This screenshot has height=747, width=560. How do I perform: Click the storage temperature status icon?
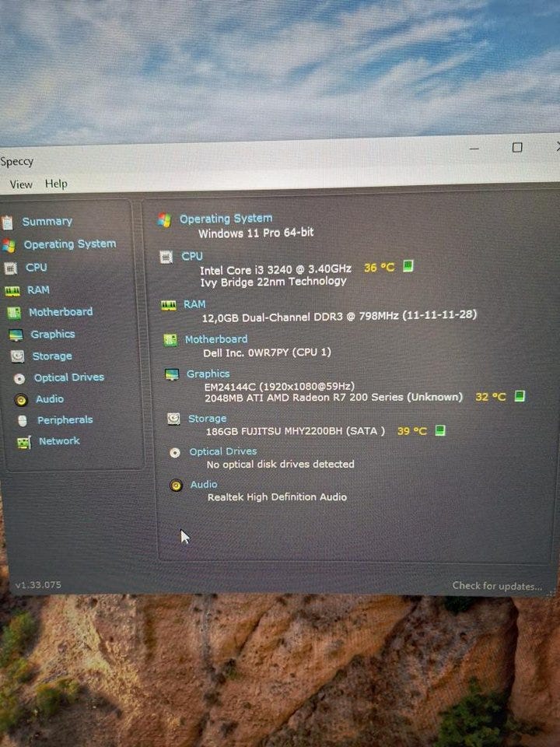(440, 430)
